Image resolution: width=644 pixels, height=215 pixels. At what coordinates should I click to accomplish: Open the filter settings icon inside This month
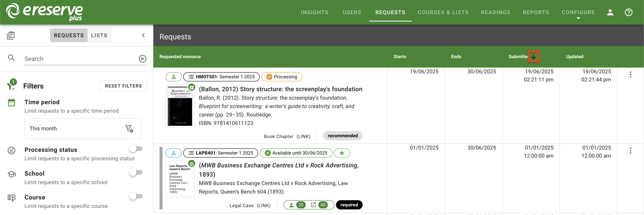(x=129, y=129)
